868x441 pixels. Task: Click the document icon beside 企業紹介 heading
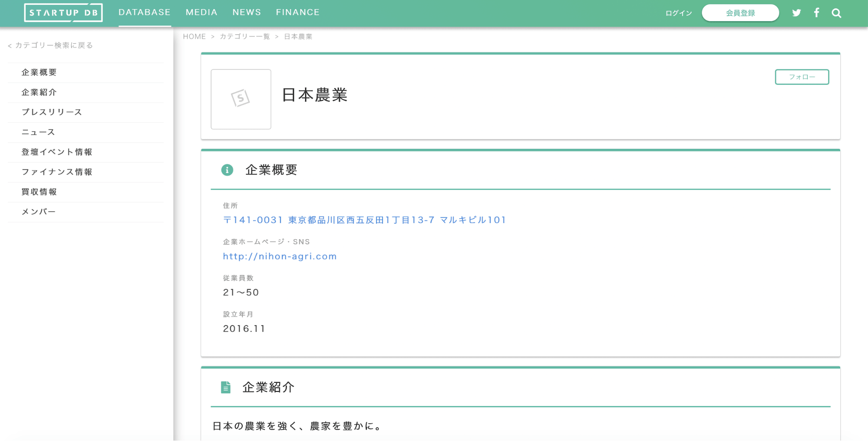[x=226, y=387]
